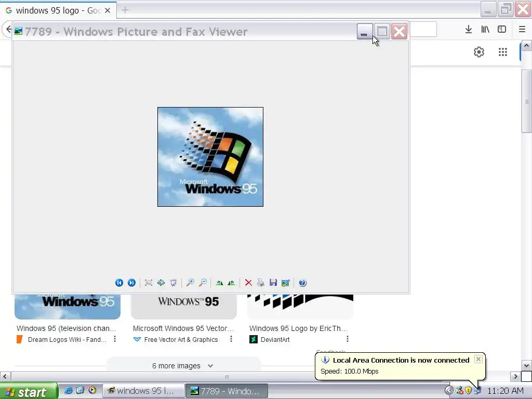The image size is (532, 399).
Task: Launch Outlook Express from Quick Launch
Action: tap(80, 391)
